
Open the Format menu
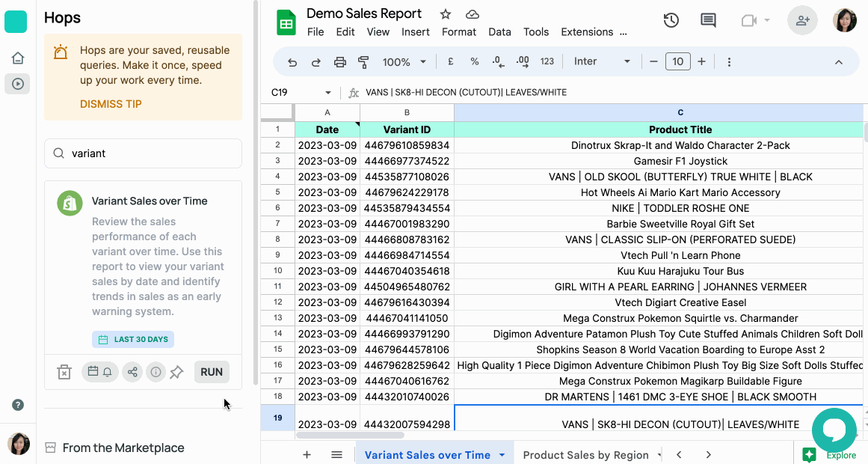(459, 32)
